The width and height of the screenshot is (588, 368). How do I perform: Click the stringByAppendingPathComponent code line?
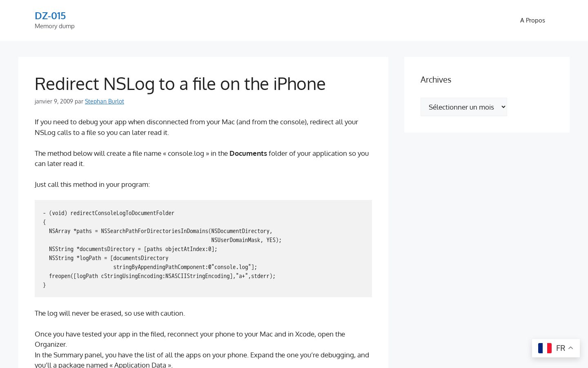[x=185, y=267]
